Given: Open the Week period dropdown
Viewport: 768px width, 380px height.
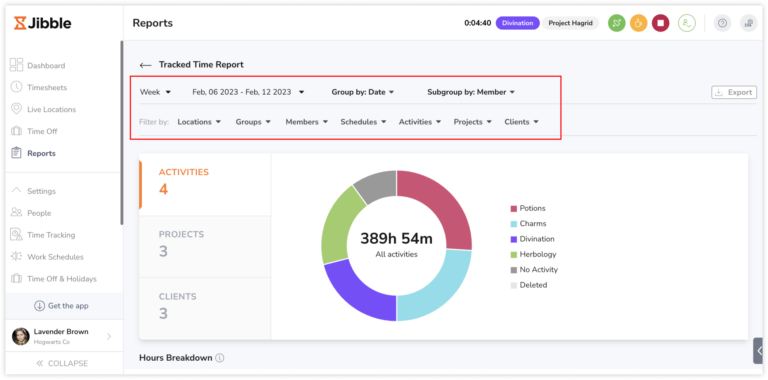Looking at the screenshot, I should [155, 92].
